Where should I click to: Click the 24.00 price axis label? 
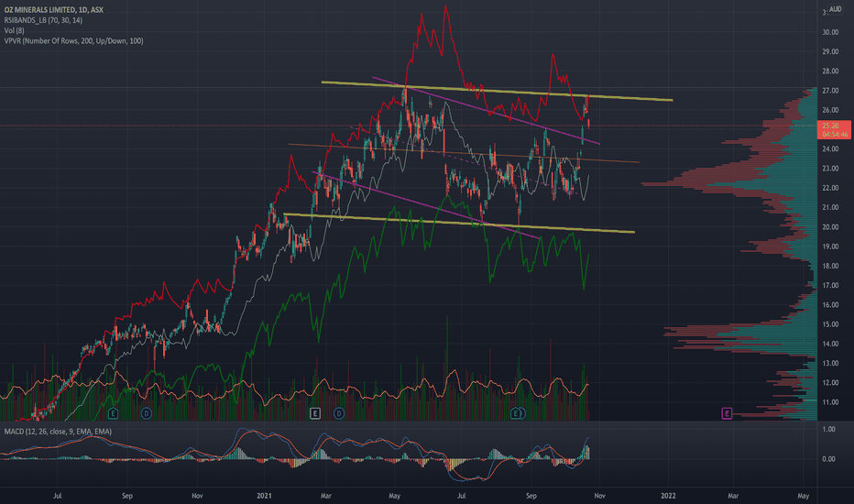click(x=830, y=149)
